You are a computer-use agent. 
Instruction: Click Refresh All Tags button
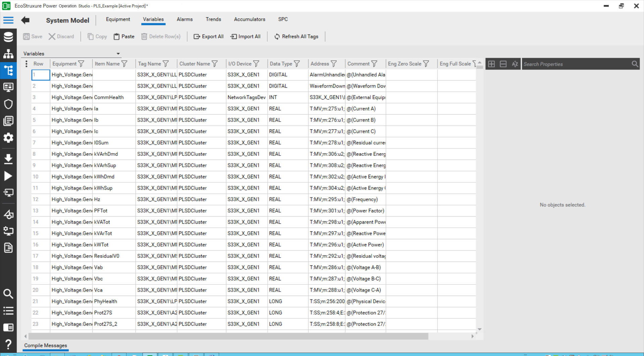point(296,37)
